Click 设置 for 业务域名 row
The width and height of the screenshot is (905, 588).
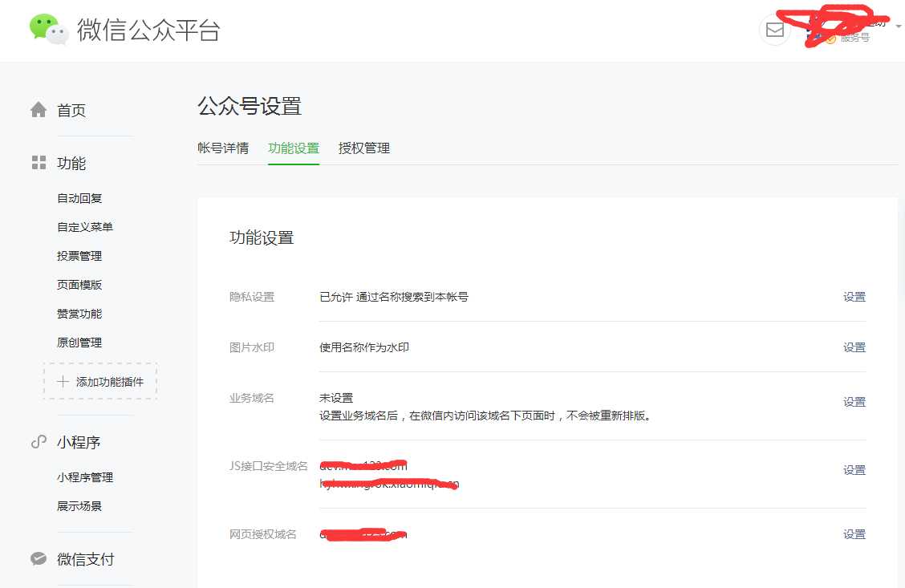pos(854,402)
